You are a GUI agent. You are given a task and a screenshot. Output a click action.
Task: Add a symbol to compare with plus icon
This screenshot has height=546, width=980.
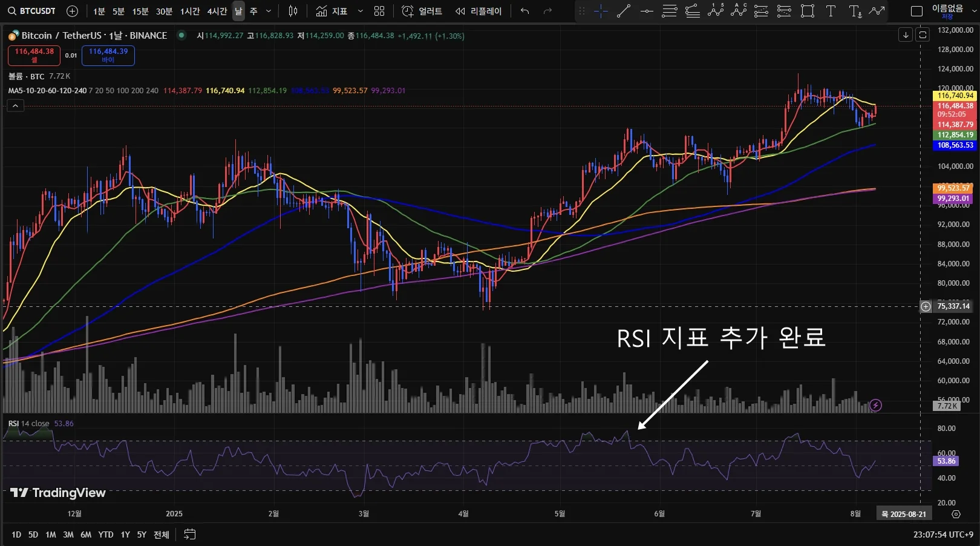[x=72, y=11]
